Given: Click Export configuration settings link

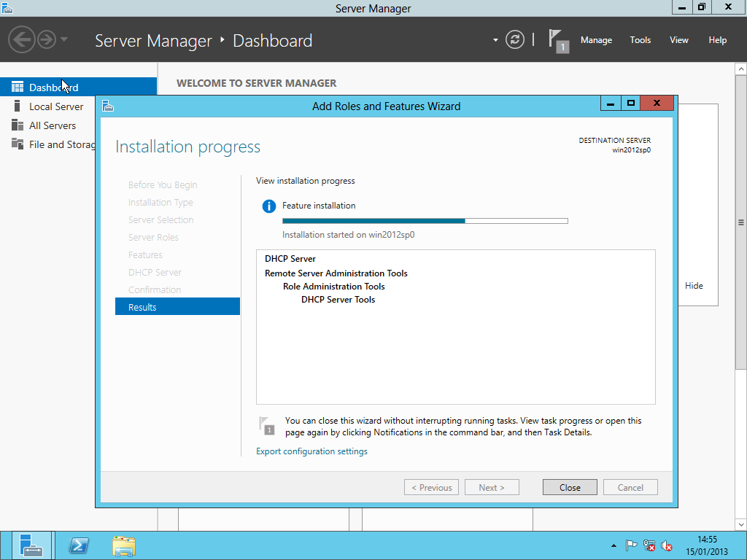Looking at the screenshot, I should (311, 451).
